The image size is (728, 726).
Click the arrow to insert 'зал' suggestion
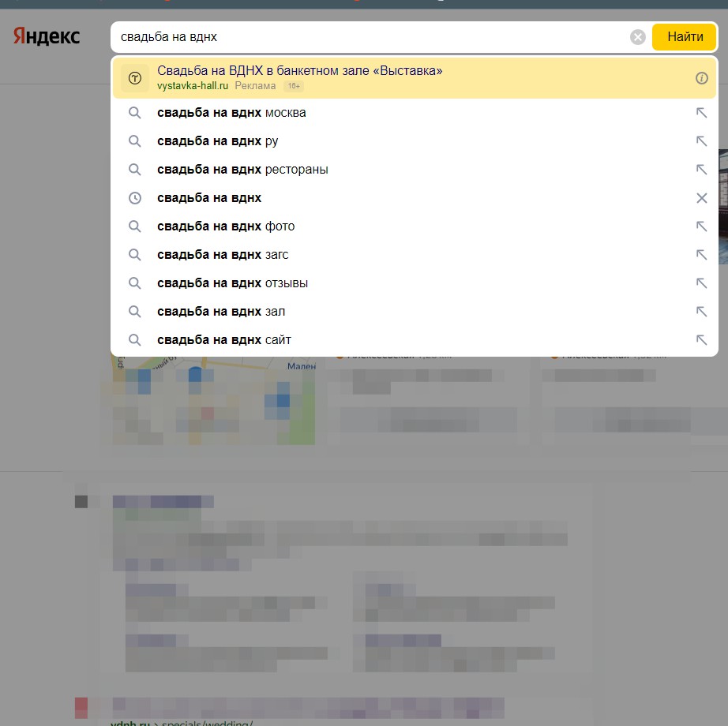[701, 311]
